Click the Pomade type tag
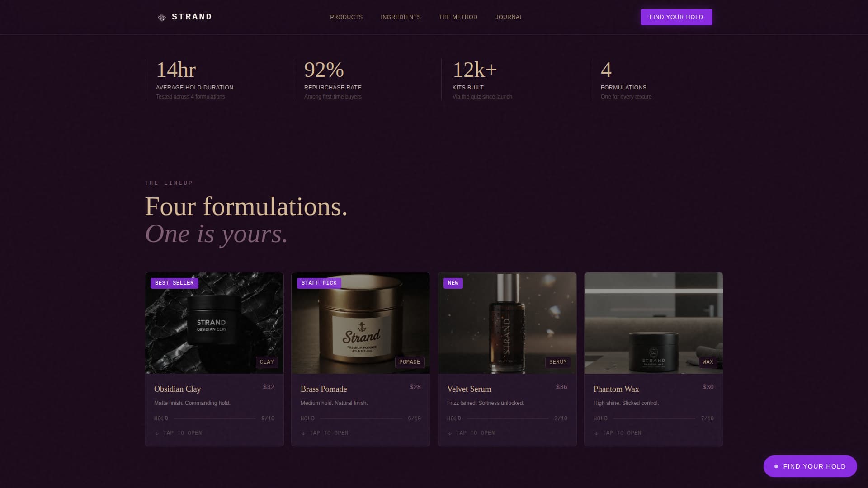Viewport: 868px width, 488px height. (x=410, y=362)
